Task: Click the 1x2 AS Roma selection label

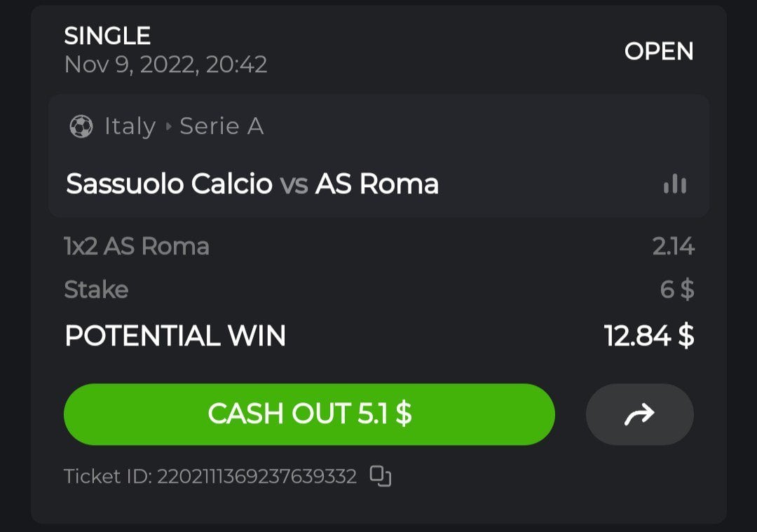Action: point(137,247)
